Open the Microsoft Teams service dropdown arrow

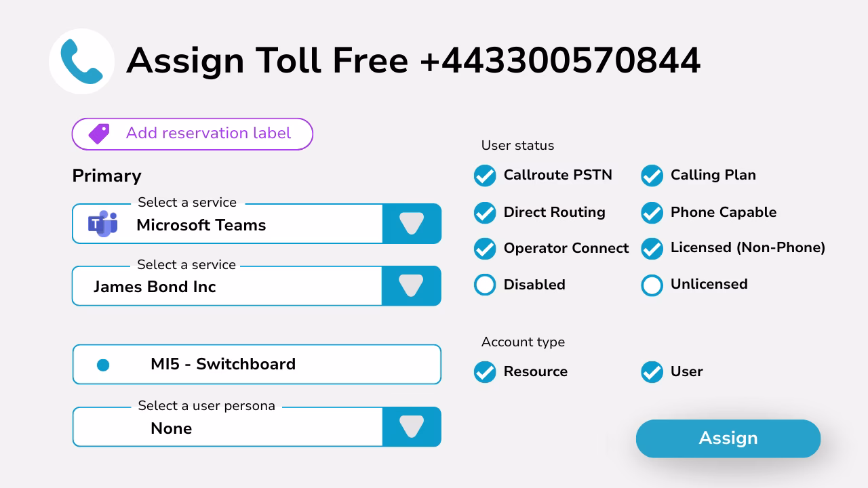coord(412,224)
